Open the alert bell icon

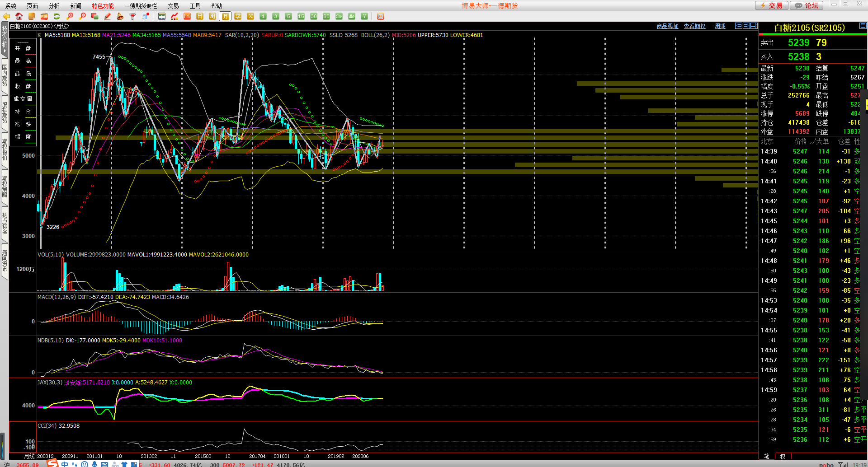coord(120,16)
